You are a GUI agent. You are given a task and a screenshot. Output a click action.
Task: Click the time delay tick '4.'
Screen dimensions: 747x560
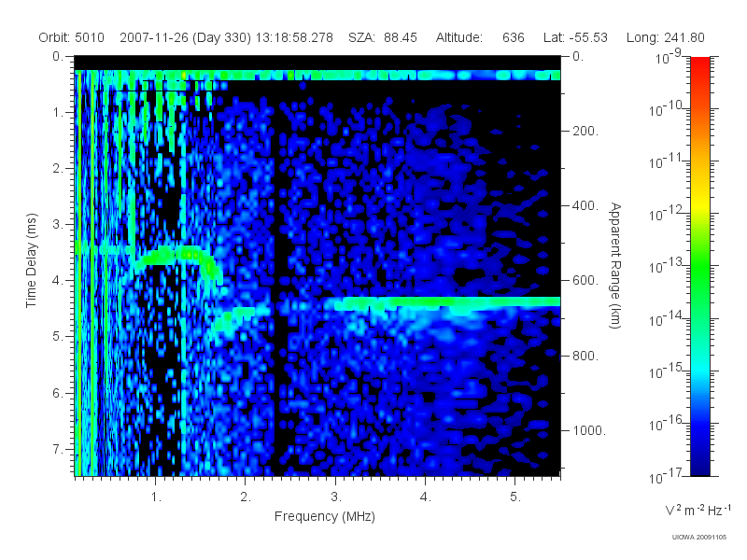tap(58, 281)
